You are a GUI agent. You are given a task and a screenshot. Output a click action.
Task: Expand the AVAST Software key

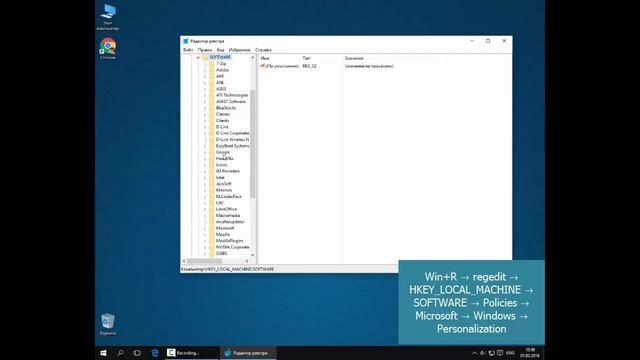click(205, 102)
